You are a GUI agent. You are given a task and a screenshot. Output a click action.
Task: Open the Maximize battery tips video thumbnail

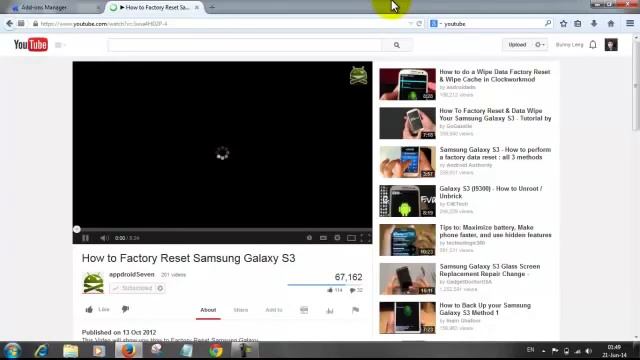pyautogui.click(x=407, y=240)
